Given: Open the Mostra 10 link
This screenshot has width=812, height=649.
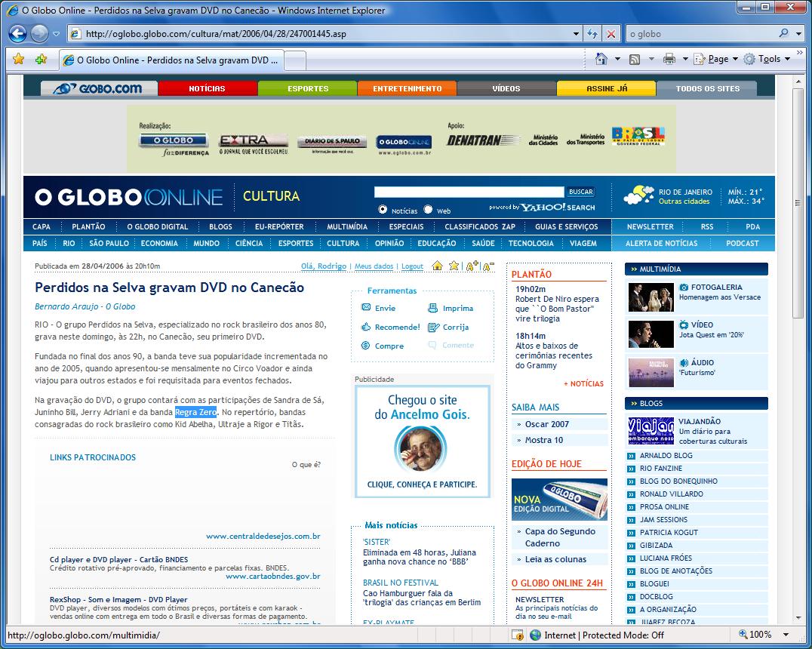Looking at the screenshot, I should pos(544,440).
